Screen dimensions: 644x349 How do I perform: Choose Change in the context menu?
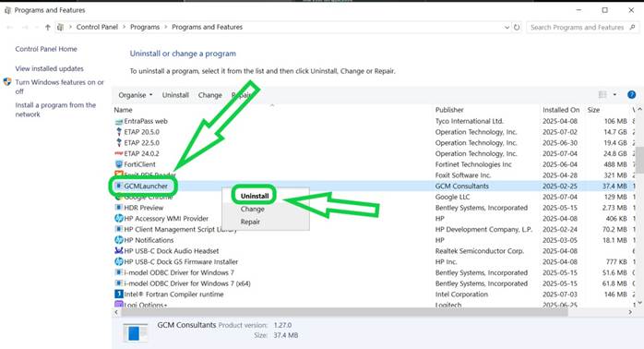tap(252, 209)
